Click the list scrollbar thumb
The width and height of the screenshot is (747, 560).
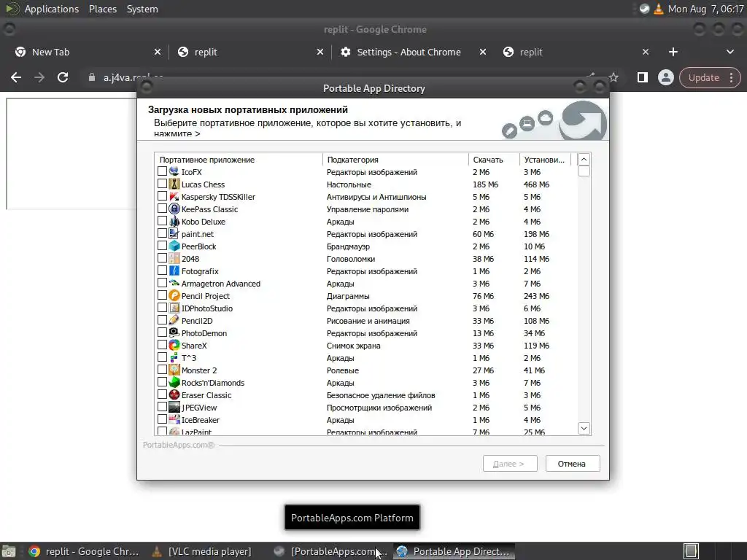click(584, 171)
